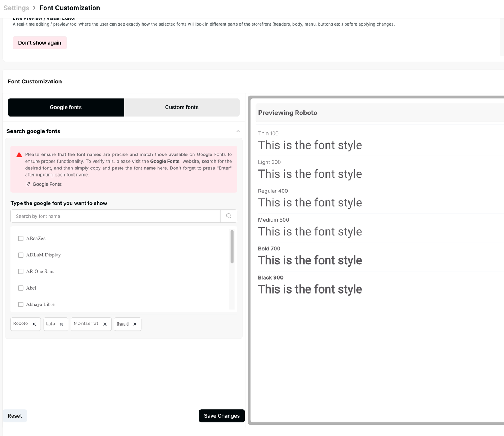
Task: Select the Abhaya Libre checkbox
Action: tap(21, 305)
